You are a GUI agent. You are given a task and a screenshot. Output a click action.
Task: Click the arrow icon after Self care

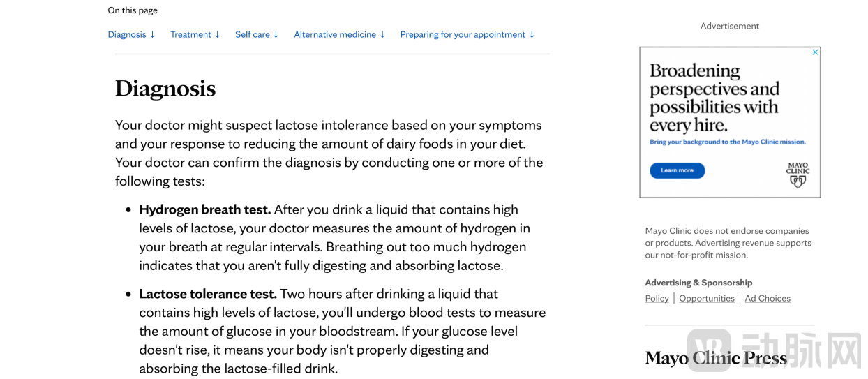[276, 34]
